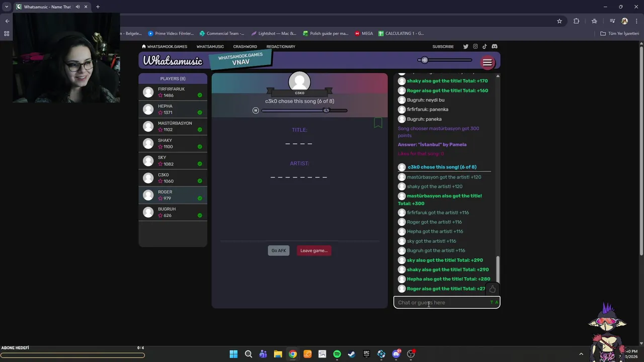This screenshot has height=362, width=644.
Task: Open the Discord social icon in header
Action: 495,46
